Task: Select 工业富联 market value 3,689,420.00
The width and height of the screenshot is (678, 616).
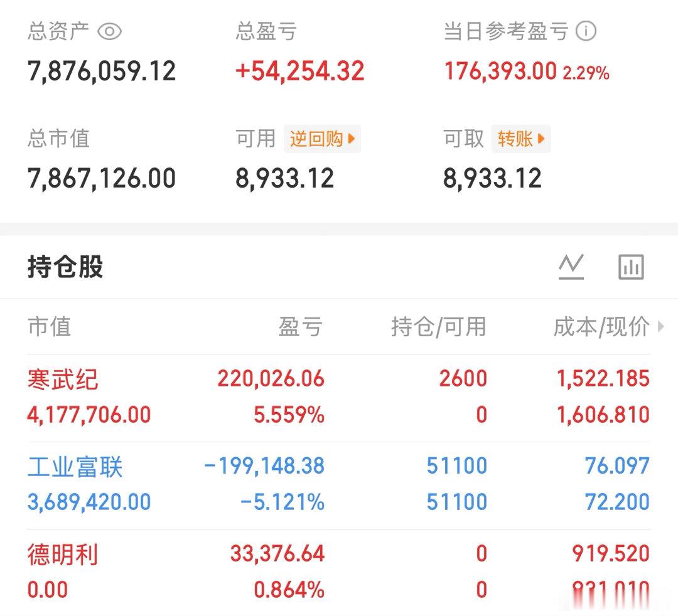Action: click(x=89, y=502)
